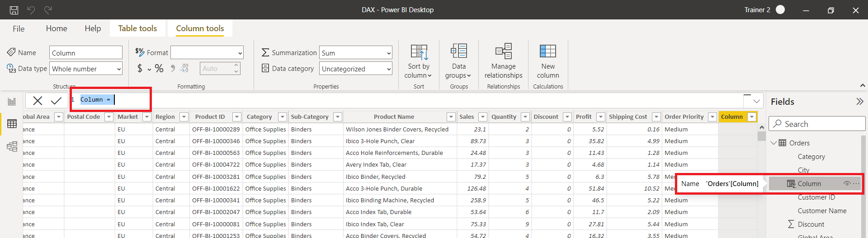Click the Trainer 2 account avatar
The width and height of the screenshot is (868, 238).
tap(780, 9)
